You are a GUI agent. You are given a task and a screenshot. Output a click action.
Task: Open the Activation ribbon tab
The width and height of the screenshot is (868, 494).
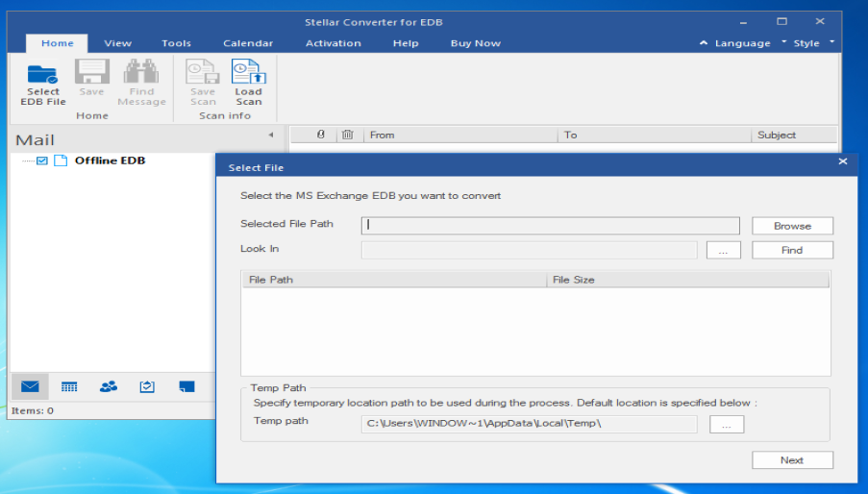pos(334,43)
